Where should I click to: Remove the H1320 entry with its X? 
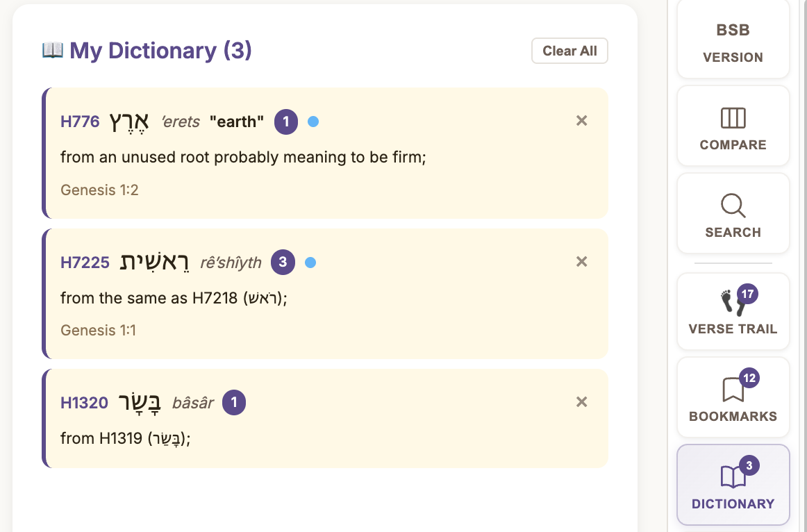point(581,401)
